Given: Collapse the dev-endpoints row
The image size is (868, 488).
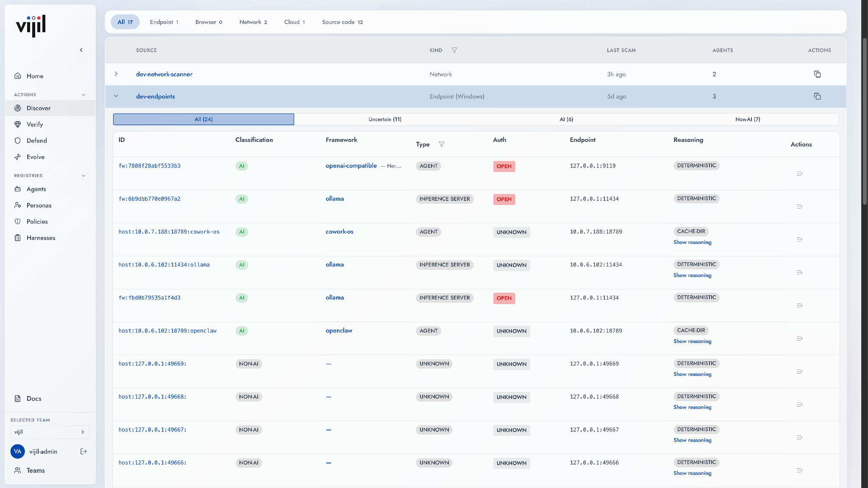Looking at the screenshot, I should pos(116,96).
